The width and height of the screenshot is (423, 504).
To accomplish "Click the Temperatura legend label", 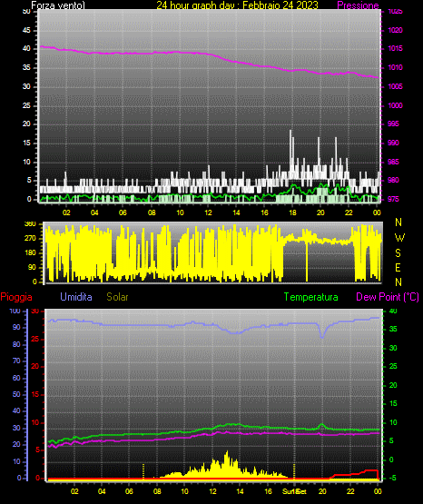I will pyautogui.click(x=311, y=297).
